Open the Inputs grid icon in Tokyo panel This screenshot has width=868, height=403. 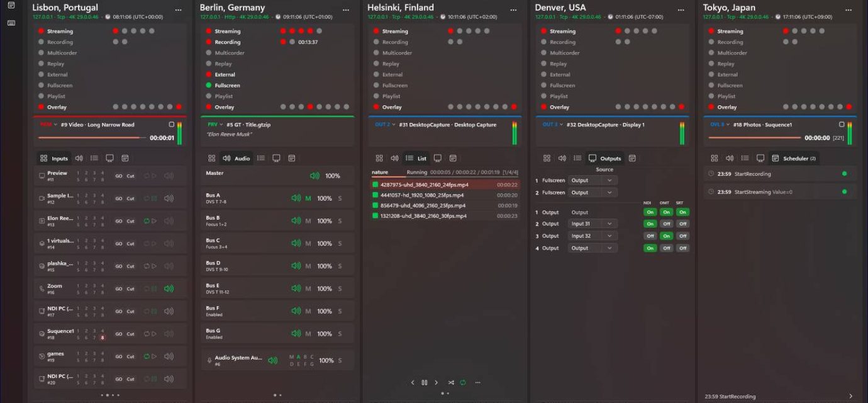point(714,159)
